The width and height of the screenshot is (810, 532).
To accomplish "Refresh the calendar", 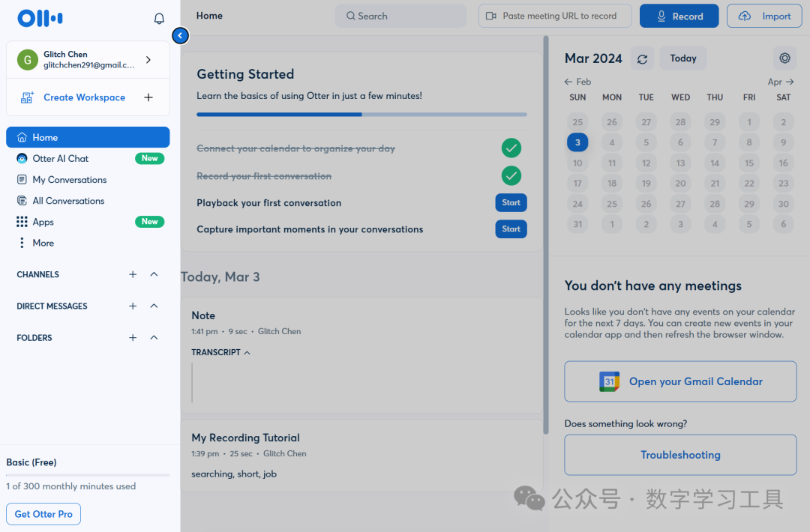I will (642, 58).
